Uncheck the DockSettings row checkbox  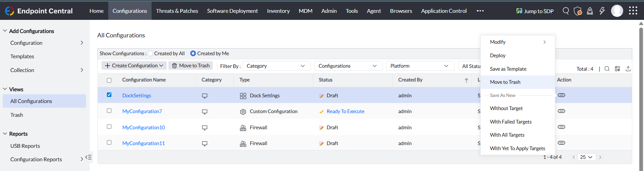109,95
